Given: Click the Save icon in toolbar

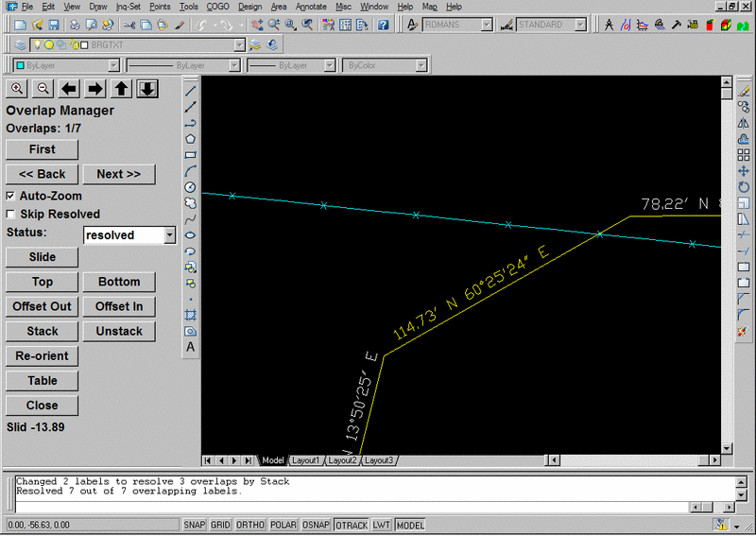Looking at the screenshot, I should coord(54,25).
